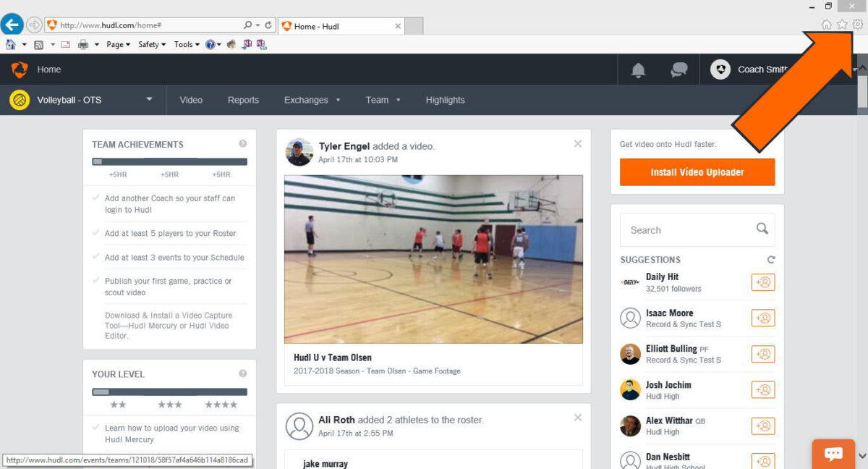Click 'Add at least 3 events' task

pos(174,257)
